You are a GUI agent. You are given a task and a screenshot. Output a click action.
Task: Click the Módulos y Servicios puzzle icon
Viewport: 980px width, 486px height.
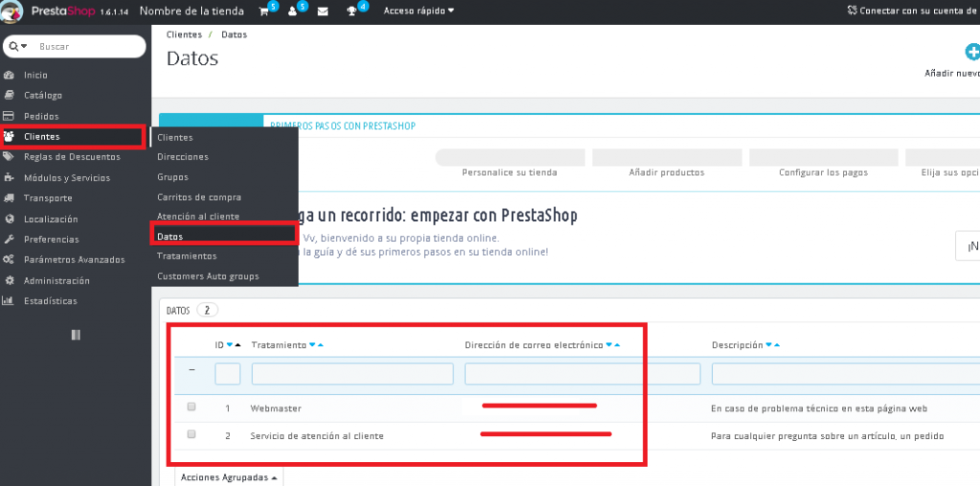pos(9,177)
